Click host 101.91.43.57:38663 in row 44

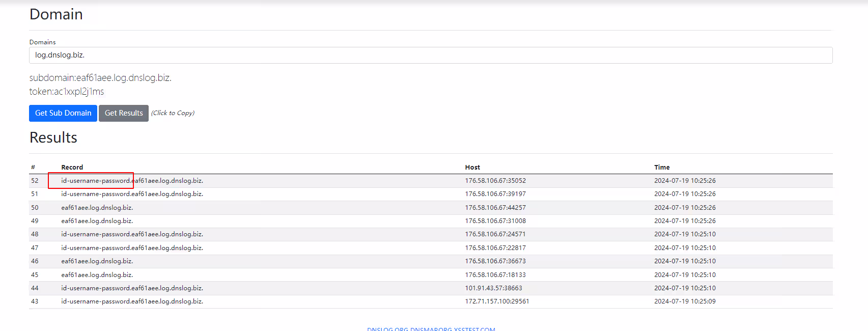tap(493, 288)
